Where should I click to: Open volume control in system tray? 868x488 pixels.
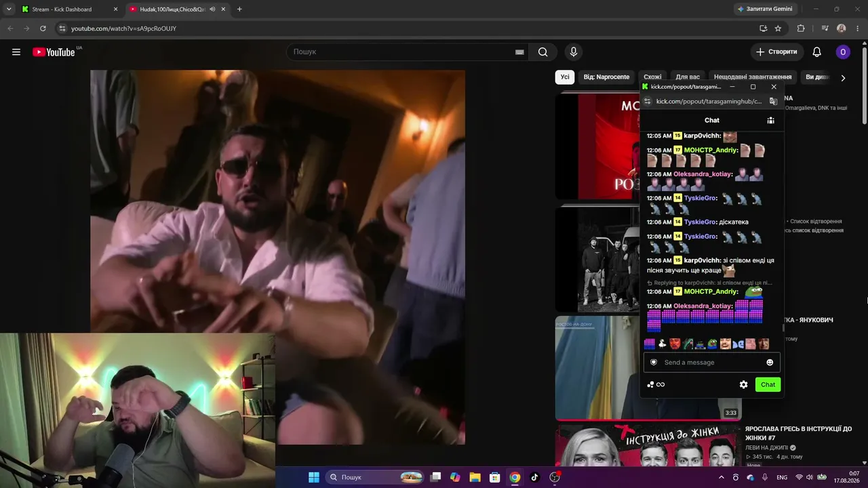coord(810,478)
